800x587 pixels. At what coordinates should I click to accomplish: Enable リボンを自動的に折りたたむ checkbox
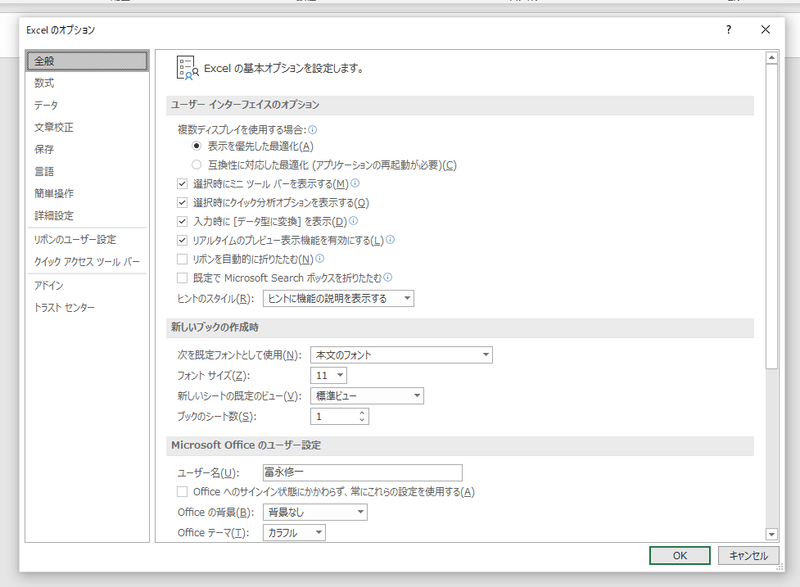coord(182,259)
